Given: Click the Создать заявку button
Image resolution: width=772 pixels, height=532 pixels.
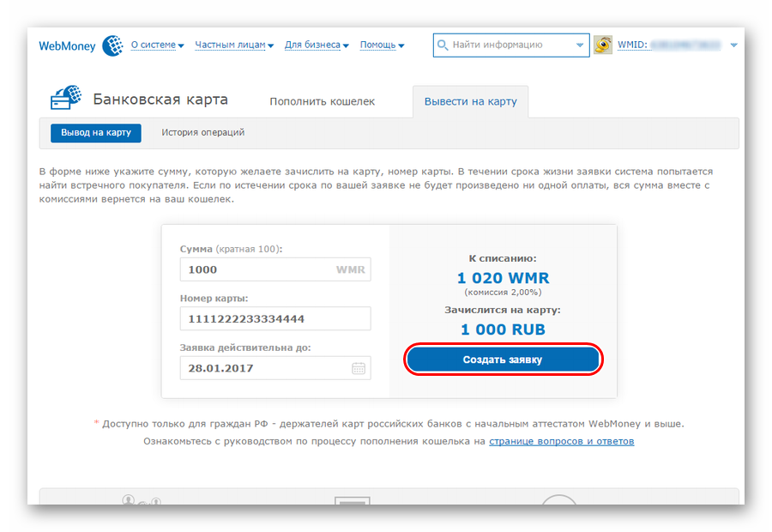Looking at the screenshot, I should pos(503,360).
